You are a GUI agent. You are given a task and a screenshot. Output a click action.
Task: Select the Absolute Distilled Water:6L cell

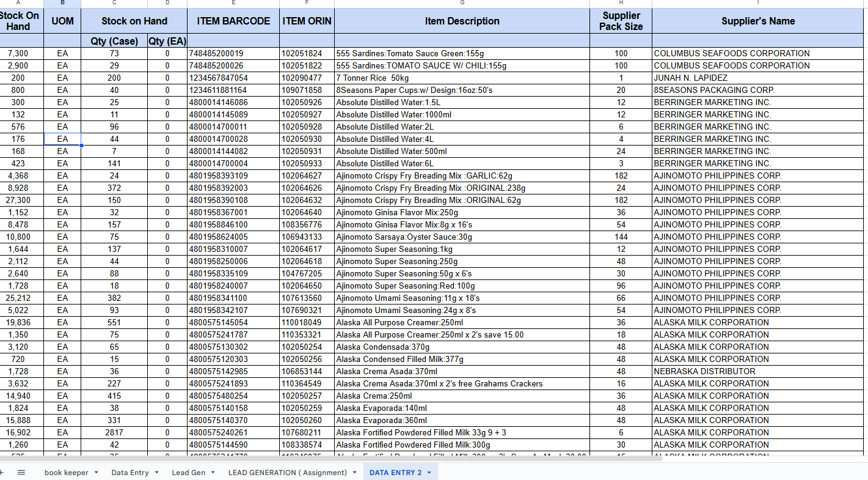462,163
